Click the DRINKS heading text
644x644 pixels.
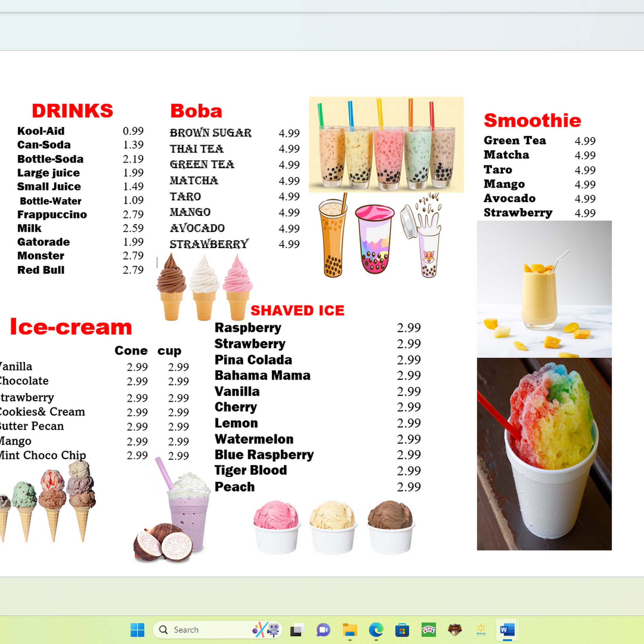click(x=72, y=111)
